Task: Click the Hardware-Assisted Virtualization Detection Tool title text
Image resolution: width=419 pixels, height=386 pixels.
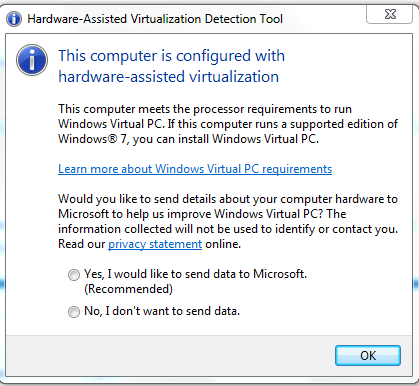Action: (x=155, y=19)
